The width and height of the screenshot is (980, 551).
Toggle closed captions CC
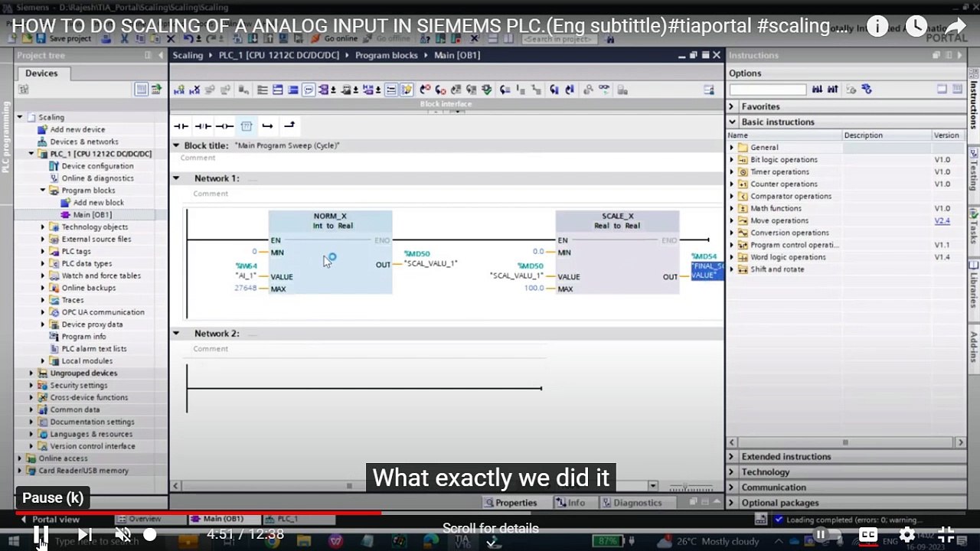pyautogui.click(x=867, y=534)
